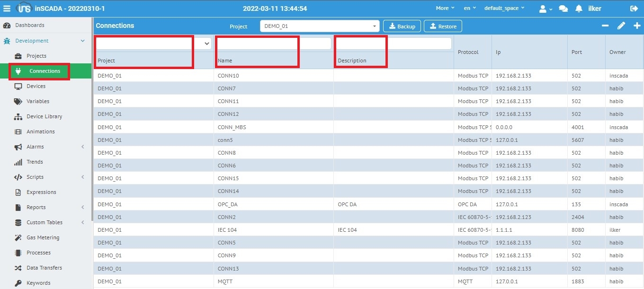Click the Name filter input field
The height and width of the screenshot is (289, 644).
(x=274, y=44)
